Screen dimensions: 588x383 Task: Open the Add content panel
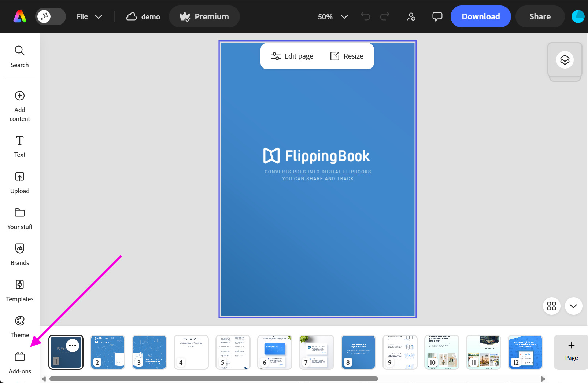coord(20,106)
